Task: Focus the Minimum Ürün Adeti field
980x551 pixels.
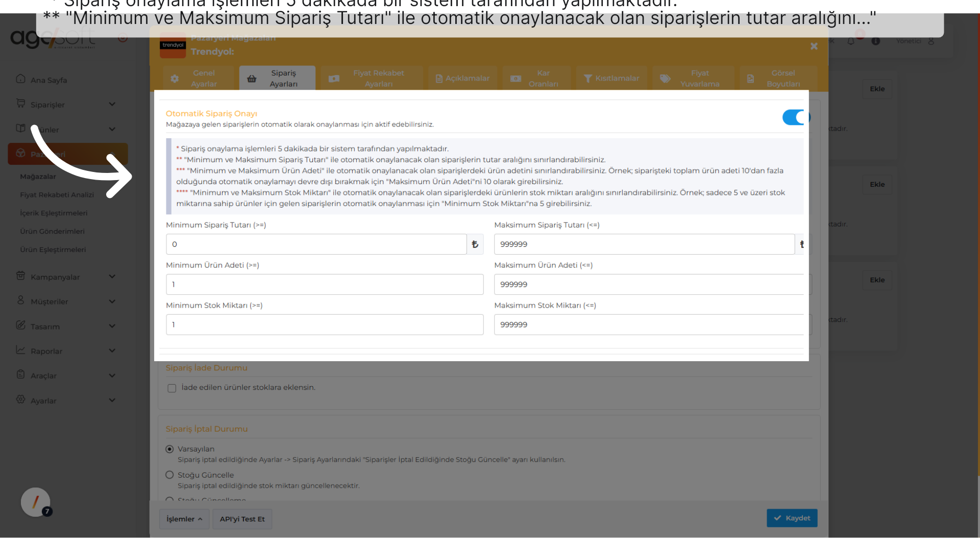Action: (325, 284)
